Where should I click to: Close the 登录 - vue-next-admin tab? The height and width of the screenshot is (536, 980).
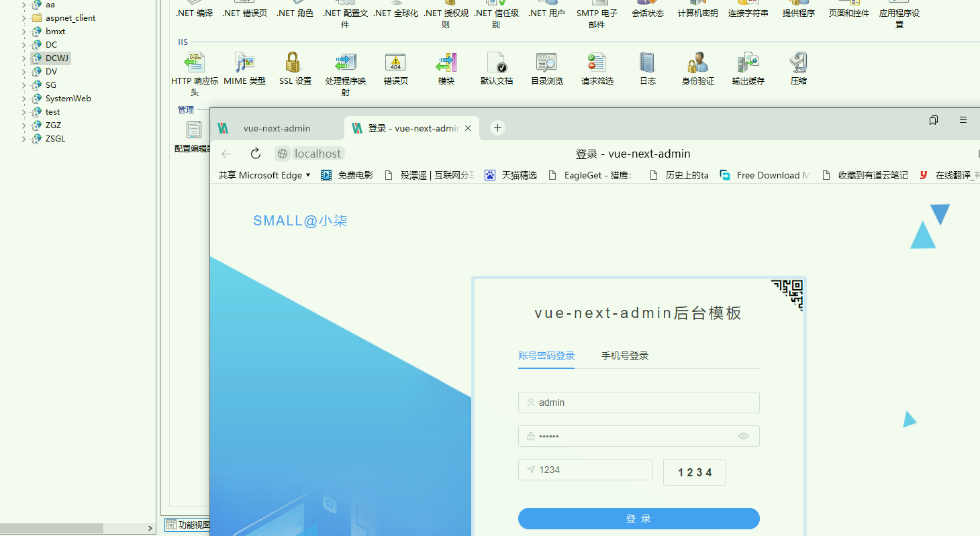tap(468, 128)
